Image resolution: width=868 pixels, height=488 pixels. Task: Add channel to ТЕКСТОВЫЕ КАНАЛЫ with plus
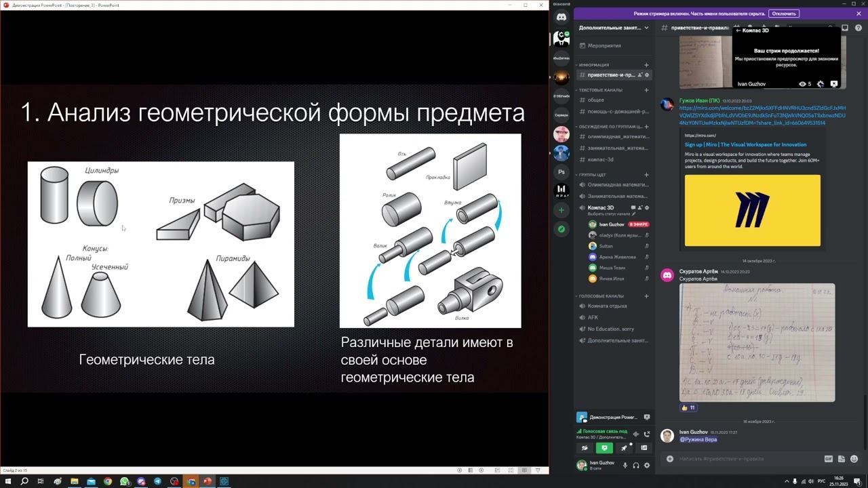coord(646,90)
